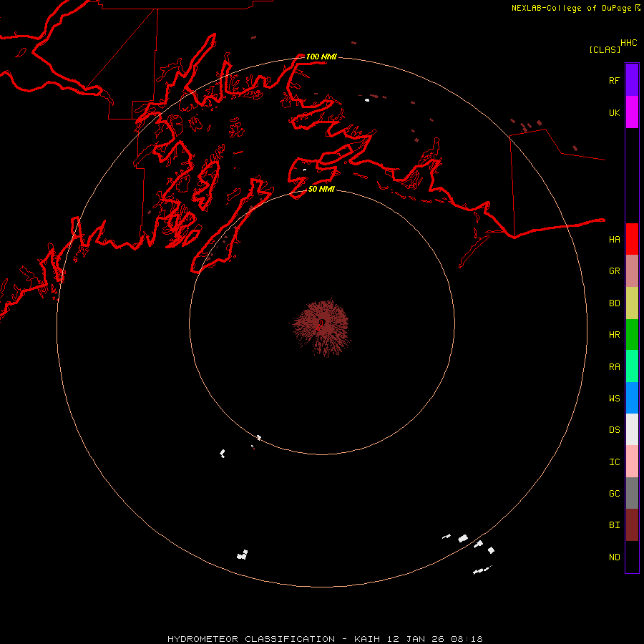Click the NEXLAB-College of DuPage text

pos(572,8)
